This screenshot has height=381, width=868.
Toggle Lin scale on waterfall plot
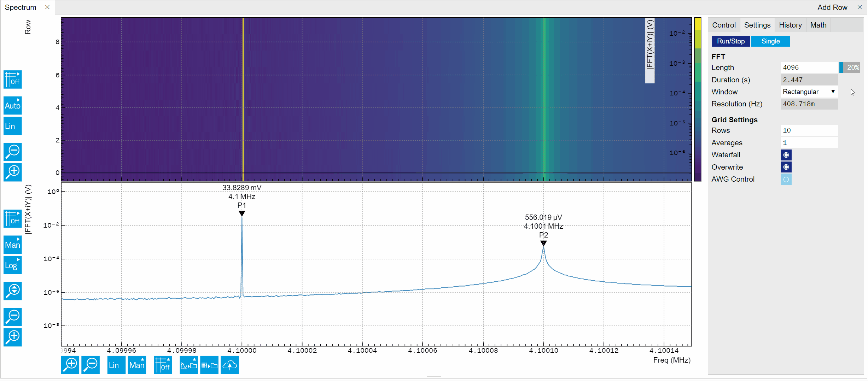(x=13, y=126)
